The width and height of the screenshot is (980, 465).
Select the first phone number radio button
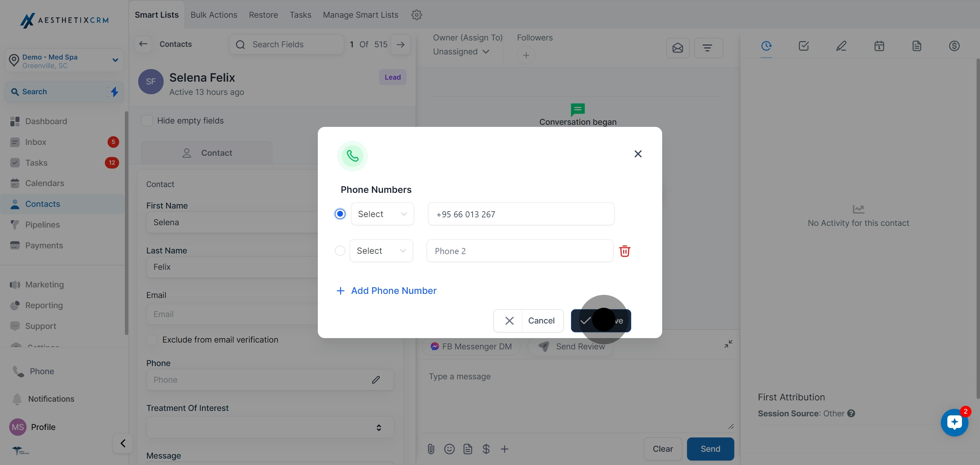[x=340, y=214]
